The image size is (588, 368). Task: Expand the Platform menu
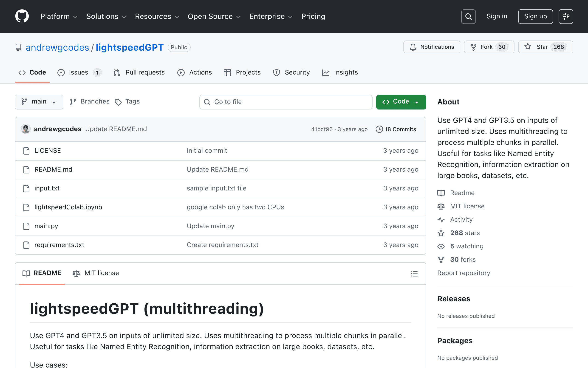tap(59, 16)
